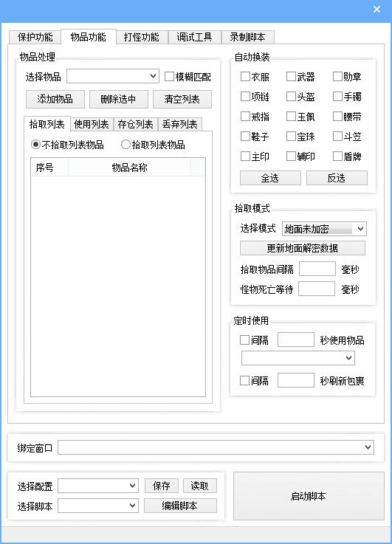Open the 录制脚本 tab
Screen dimensions: 392x544
(248, 37)
